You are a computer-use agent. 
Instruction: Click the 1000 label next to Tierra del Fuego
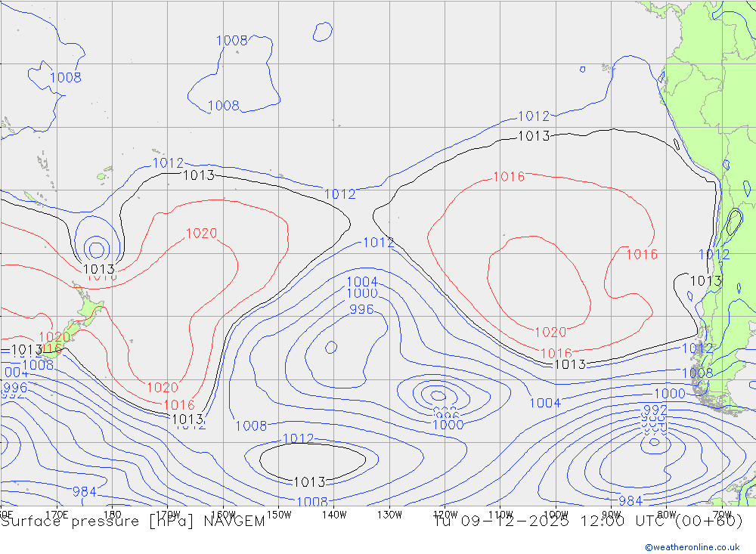coord(670,394)
